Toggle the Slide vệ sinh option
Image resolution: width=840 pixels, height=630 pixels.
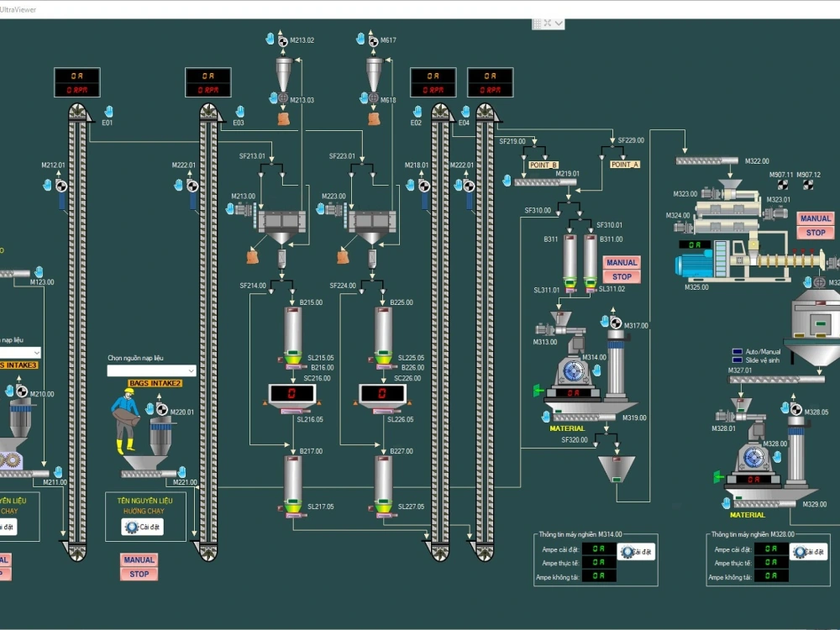coord(738,360)
